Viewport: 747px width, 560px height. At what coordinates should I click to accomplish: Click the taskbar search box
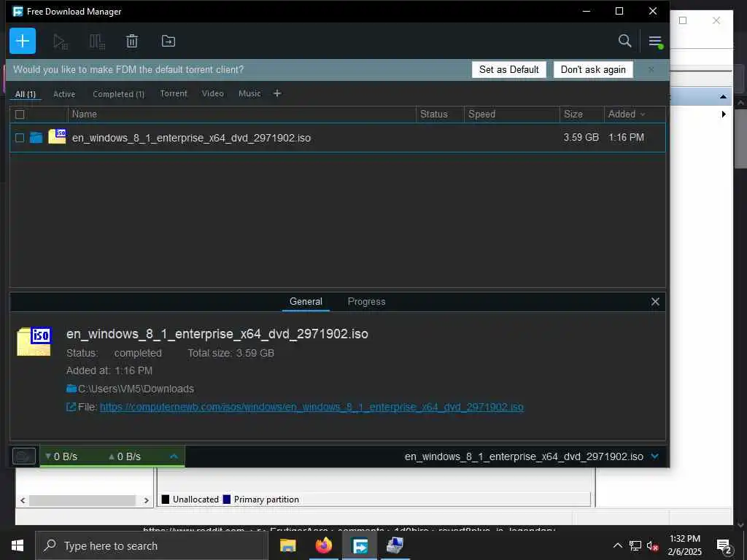click(152, 545)
